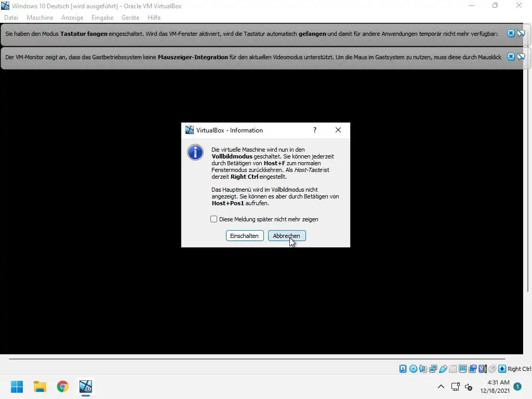Click the Abbrechen button
The image size is (532, 399).
pos(287,236)
